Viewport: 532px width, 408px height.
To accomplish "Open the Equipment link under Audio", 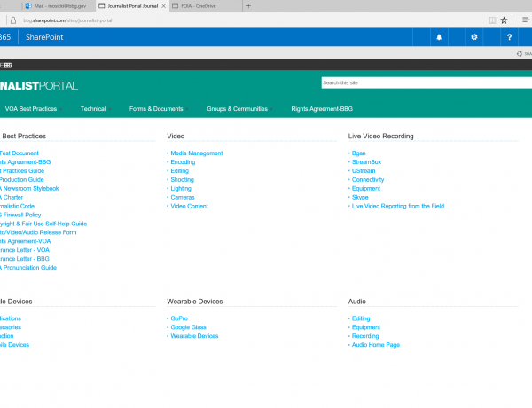I will tap(366, 327).
